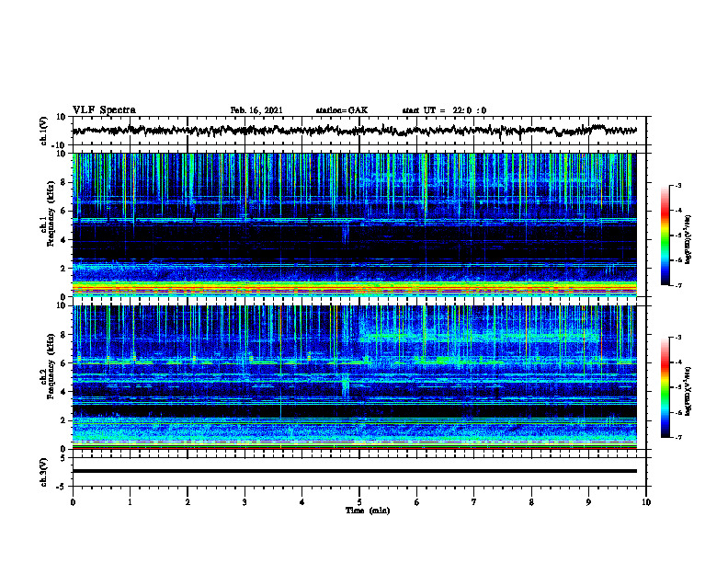Click the ch.1 voltage waveform trace

354,131
